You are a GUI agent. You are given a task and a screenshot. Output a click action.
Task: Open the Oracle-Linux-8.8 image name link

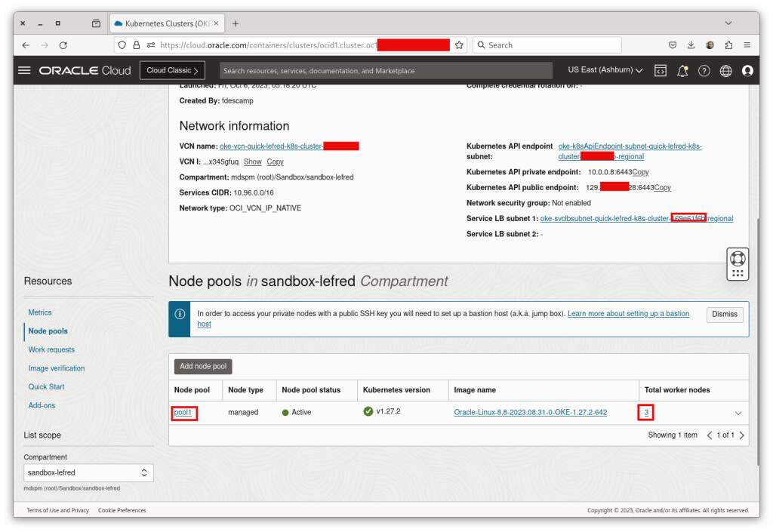coord(531,413)
